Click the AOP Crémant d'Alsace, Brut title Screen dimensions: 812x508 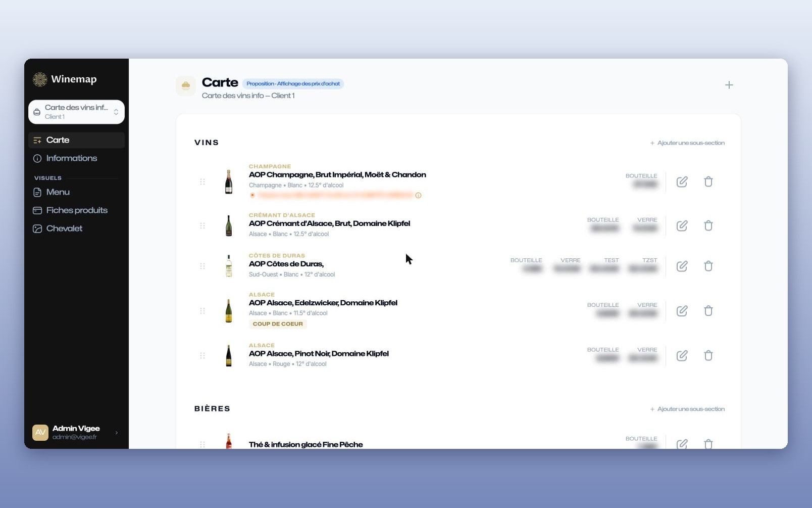click(329, 223)
